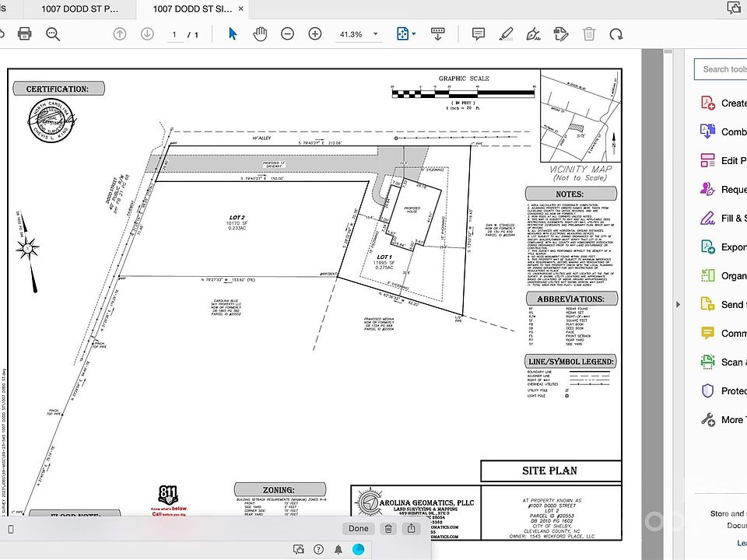Select the 1007 DODD ST SI... tab
The width and height of the screenshot is (747, 560).
[192, 9]
